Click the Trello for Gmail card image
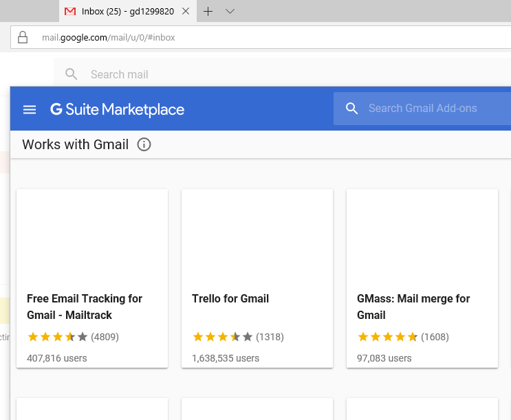511x420 pixels. pos(257,238)
